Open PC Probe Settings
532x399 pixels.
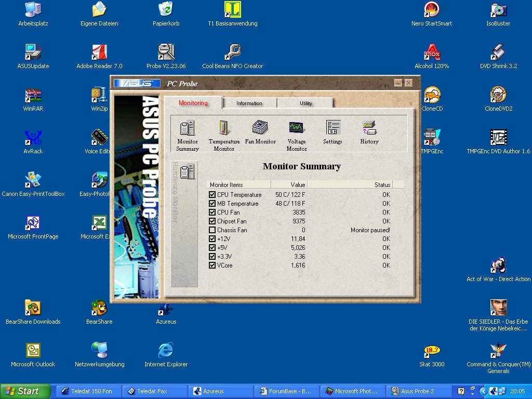coord(332,132)
